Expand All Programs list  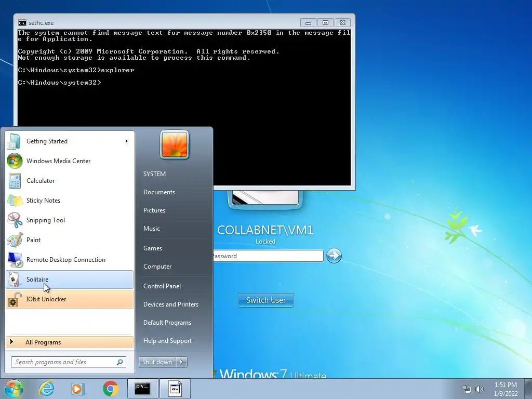[70, 342]
